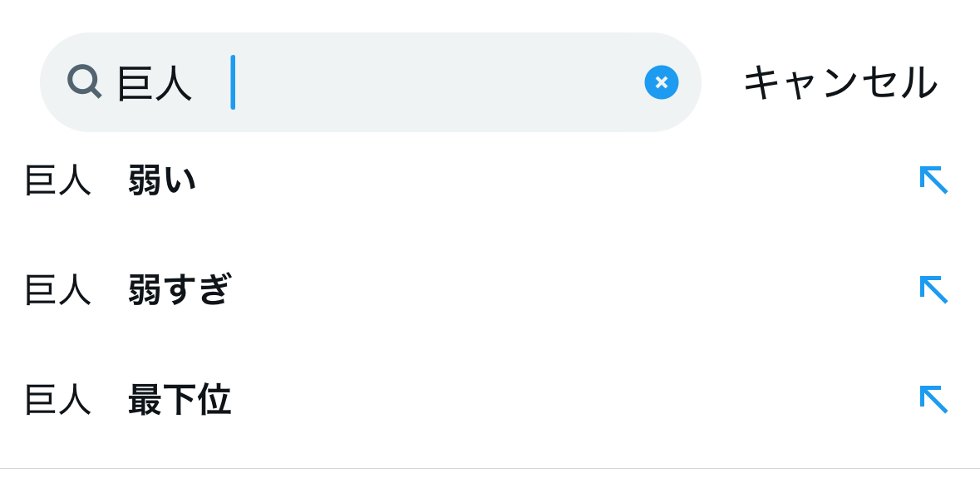
Task: Clear the search text with the X icon
Action: (662, 82)
